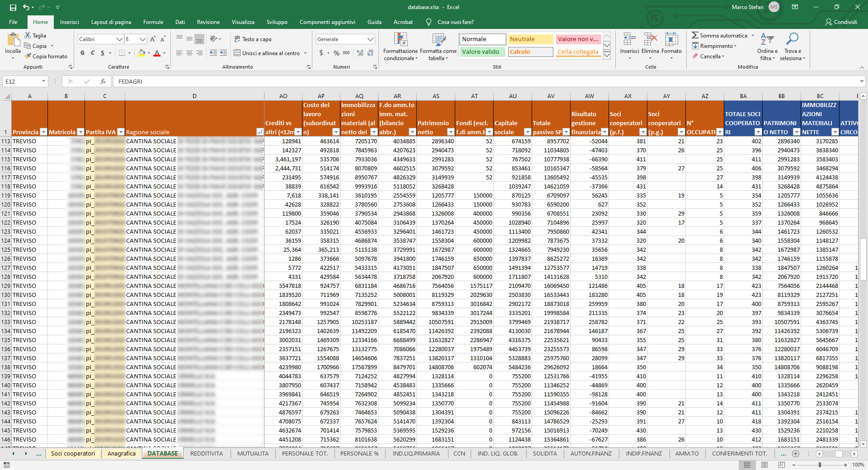This screenshot has height=470, width=868.
Task: Activate Copia formato paintbrush
Action: (46, 56)
